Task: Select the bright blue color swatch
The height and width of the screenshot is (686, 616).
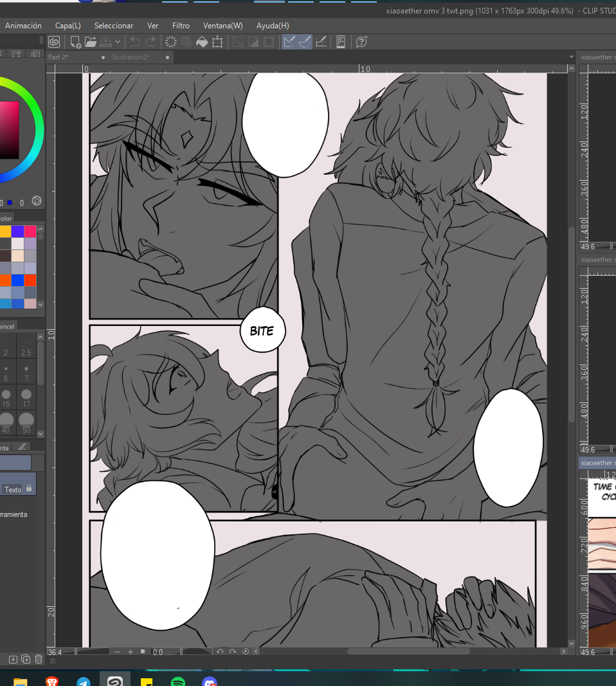Action: pyautogui.click(x=17, y=280)
